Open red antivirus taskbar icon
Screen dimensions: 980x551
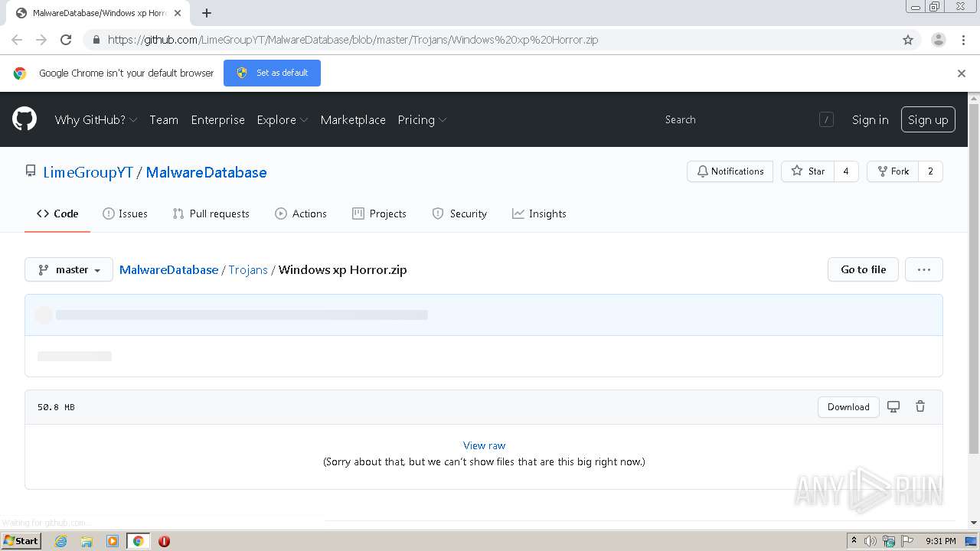(x=164, y=541)
